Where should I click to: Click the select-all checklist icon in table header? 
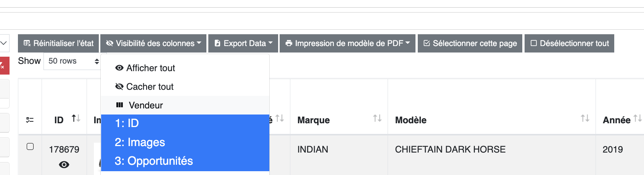[x=30, y=120]
